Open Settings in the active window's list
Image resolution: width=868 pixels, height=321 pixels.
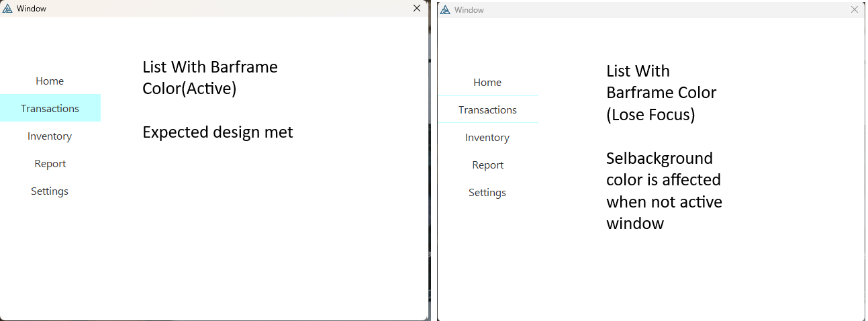[50, 191]
